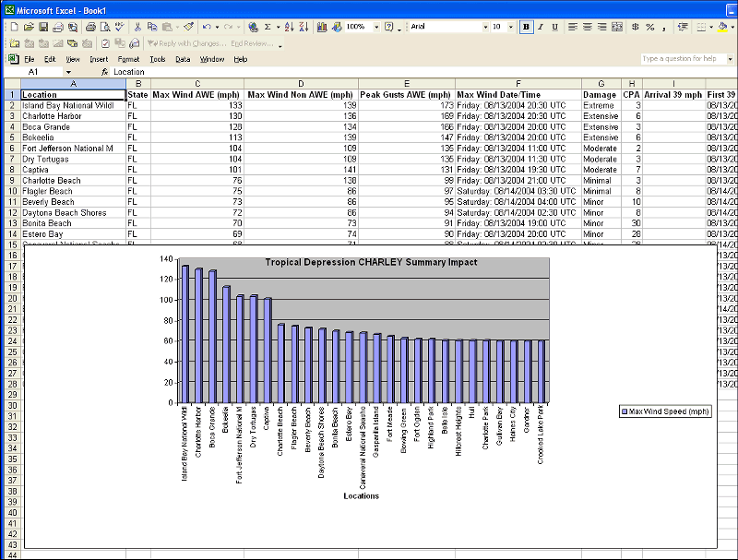Toggle Bold formatting button
Image resolution: width=738 pixels, height=560 pixels.
tap(525, 28)
